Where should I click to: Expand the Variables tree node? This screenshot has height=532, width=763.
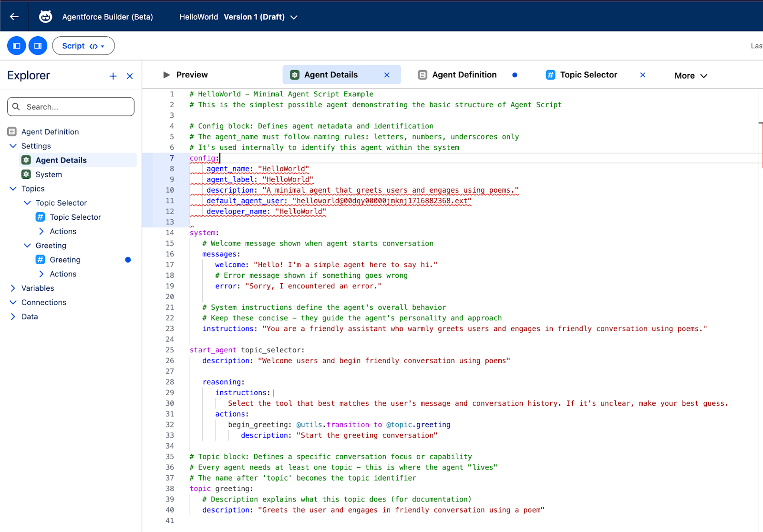click(x=13, y=288)
